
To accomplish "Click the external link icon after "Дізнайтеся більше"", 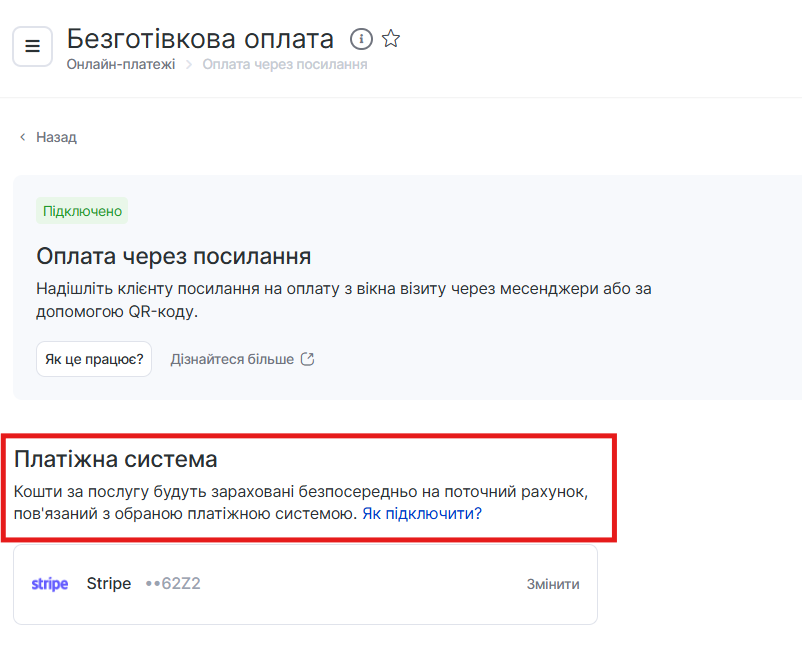I will (x=308, y=359).
